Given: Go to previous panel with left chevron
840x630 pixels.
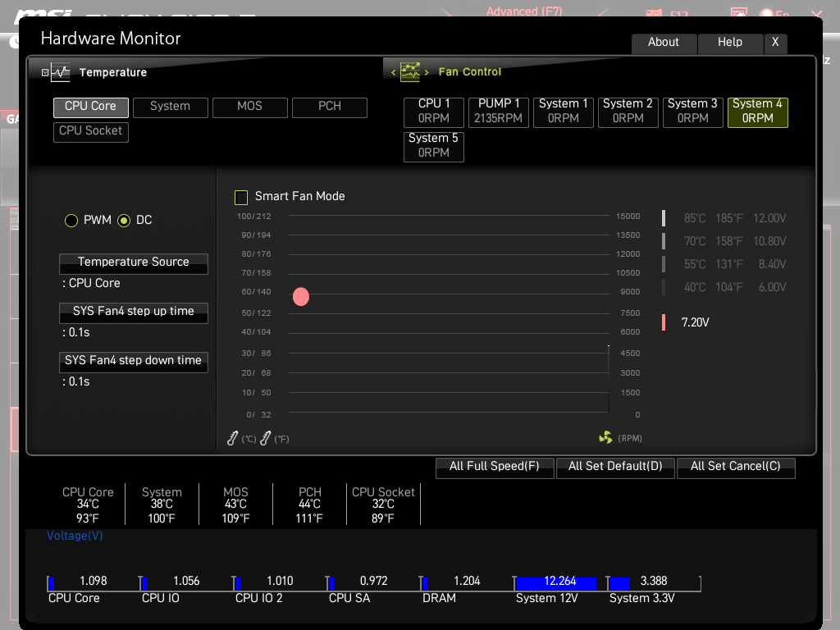Looking at the screenshot, I should [393, 72].
